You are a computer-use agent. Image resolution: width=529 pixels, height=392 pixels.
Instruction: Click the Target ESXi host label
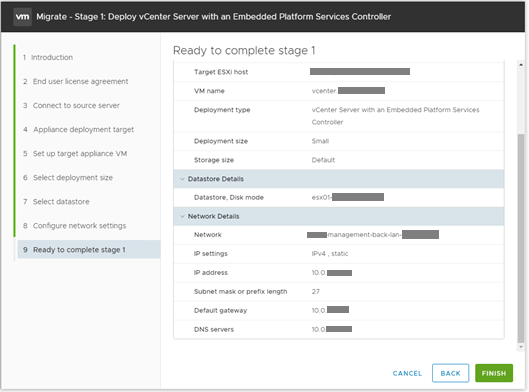(221, 72)
